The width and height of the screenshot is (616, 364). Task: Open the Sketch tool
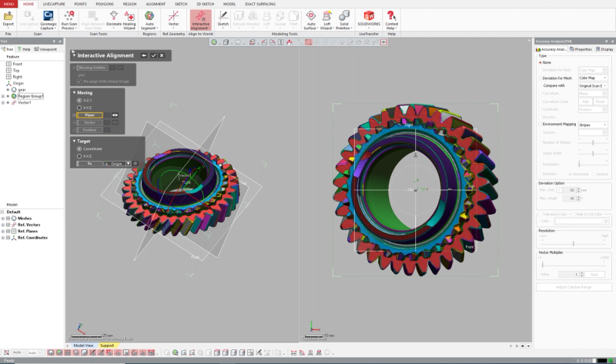[223, 20]
